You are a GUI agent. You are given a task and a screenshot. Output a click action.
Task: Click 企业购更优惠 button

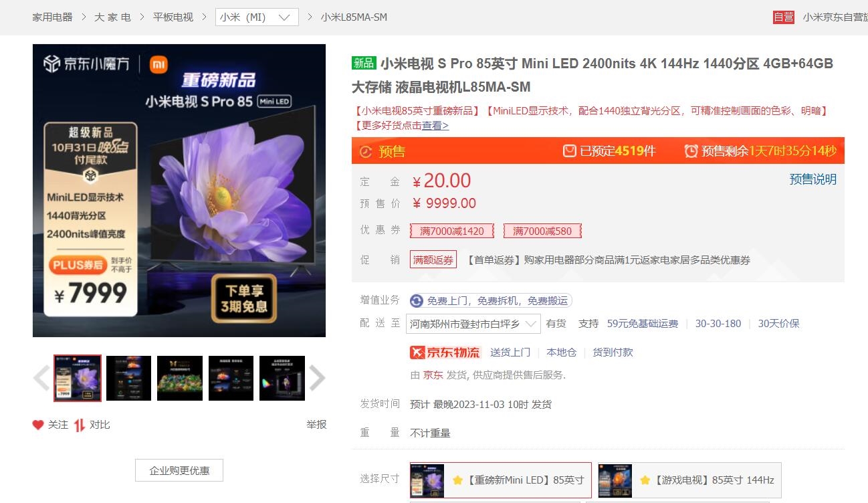179,470
